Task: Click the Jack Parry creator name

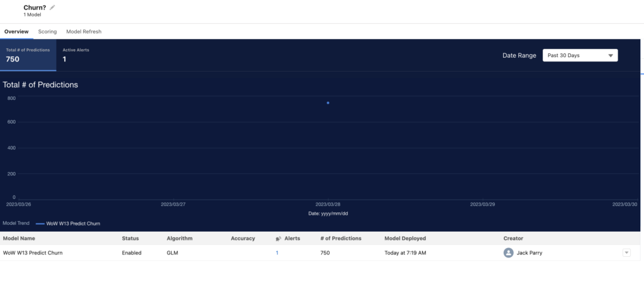Action: (530, 253)
